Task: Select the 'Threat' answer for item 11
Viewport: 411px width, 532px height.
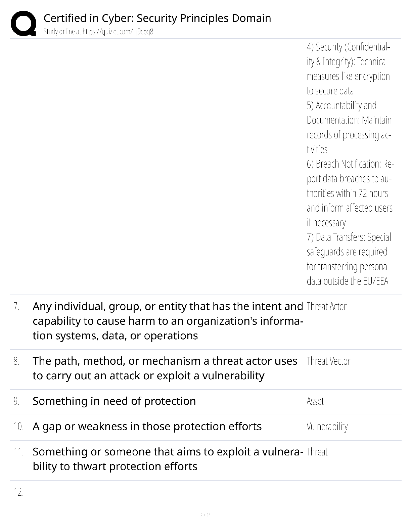Action: [317, 452]
